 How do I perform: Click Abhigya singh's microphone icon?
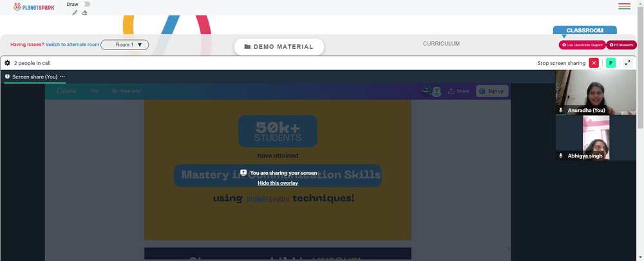561,156
